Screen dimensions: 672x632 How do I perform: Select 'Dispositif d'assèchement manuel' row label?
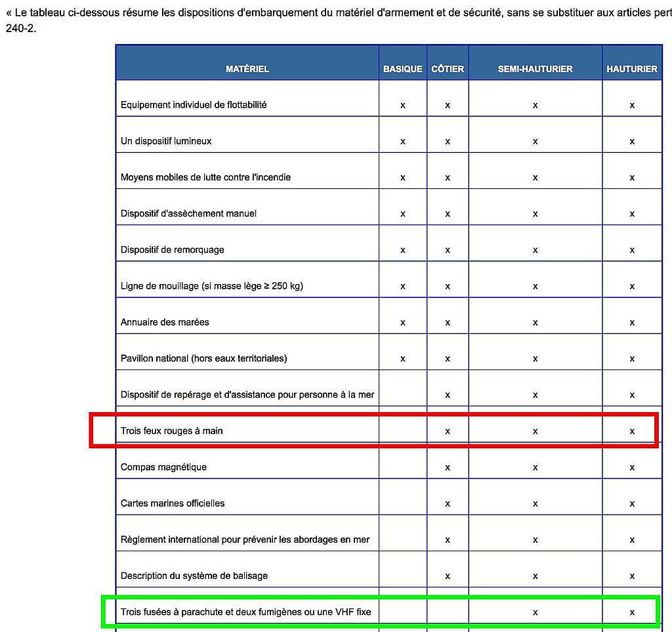(x=188, y=213)
